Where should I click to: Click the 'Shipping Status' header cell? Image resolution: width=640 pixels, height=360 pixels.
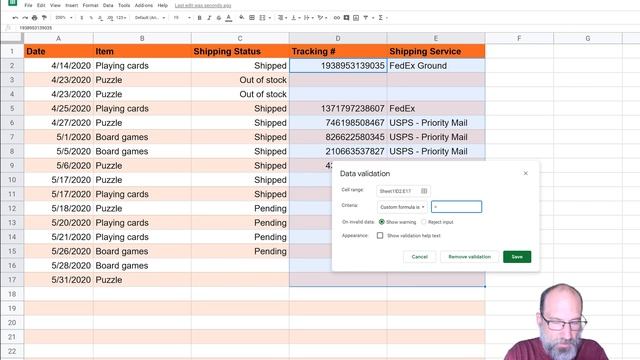240,51
